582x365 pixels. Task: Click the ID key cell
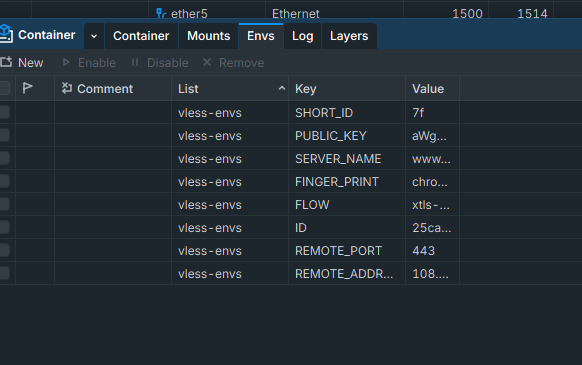click(x=347, y=228)
